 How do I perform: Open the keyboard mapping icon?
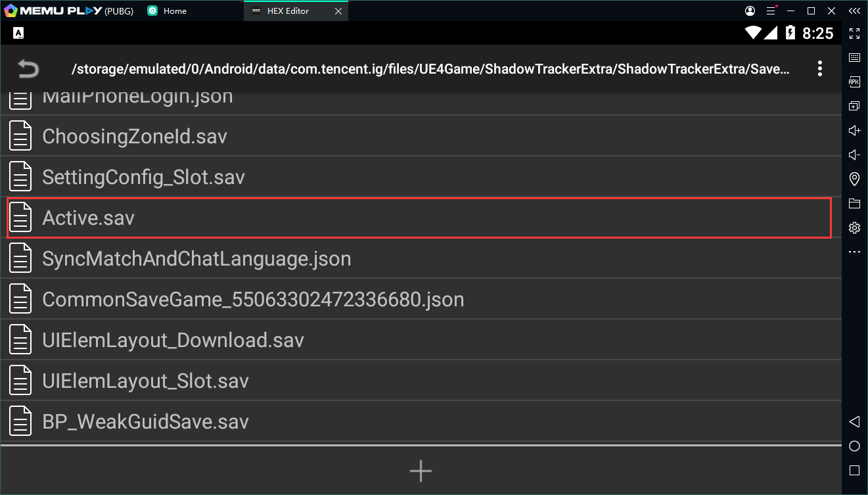pyautogui.click(x=854, y=58)
